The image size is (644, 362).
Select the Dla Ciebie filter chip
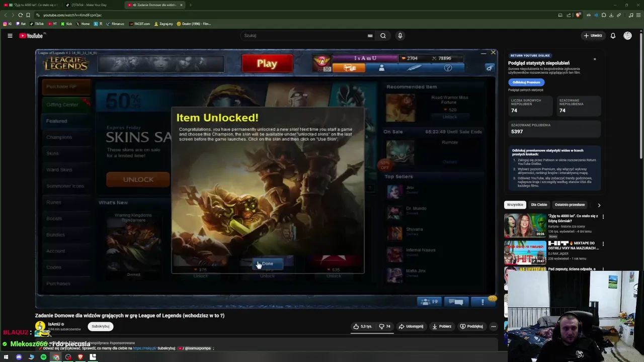[x=539, y=205]
